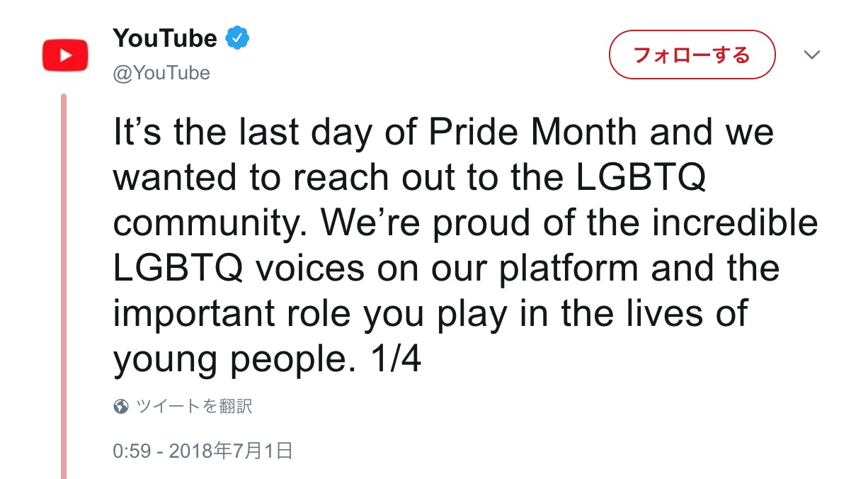Click the tweet's first line mentioning Pride Month
Screen dimensions: 868x479
[x=443, y=133]
